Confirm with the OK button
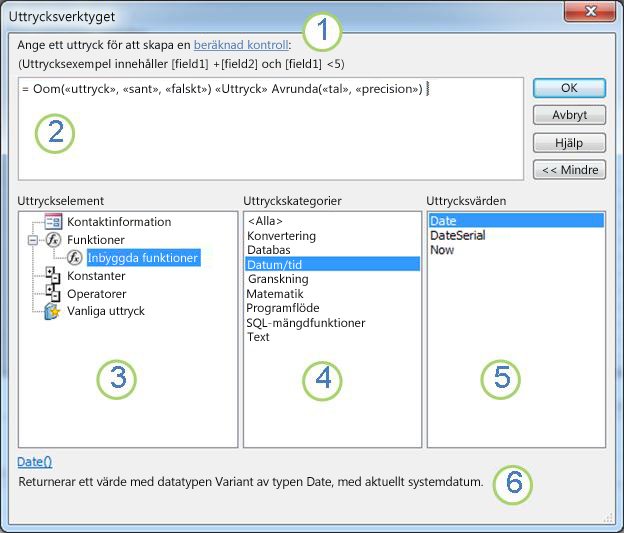 569,88
